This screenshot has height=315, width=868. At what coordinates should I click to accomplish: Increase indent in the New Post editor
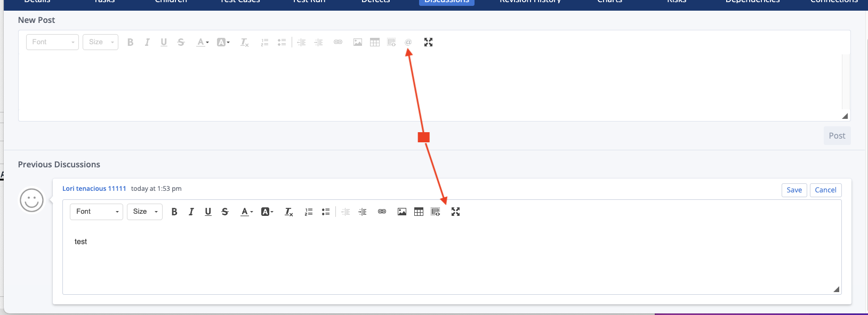click(x=318, y=42)
